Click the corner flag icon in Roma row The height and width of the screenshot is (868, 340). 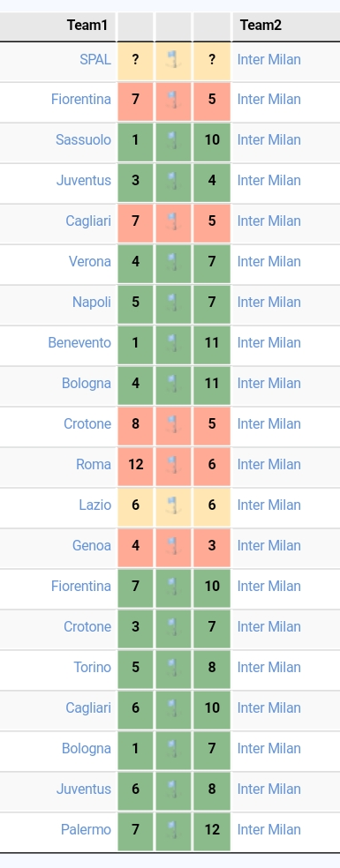[x=173, y=465]
